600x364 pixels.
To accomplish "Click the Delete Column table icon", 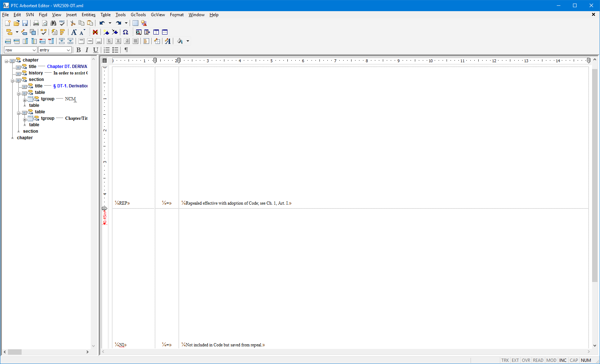I will [51, 41].
